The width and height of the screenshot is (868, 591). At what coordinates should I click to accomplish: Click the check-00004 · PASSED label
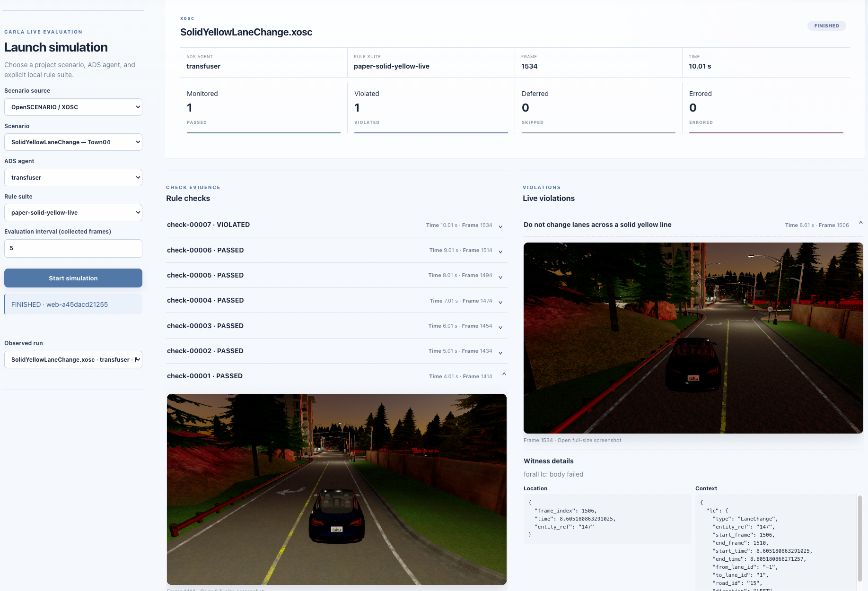point(205,300)
